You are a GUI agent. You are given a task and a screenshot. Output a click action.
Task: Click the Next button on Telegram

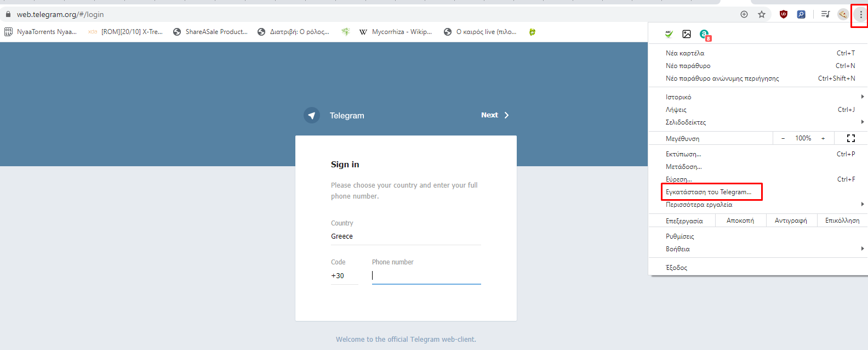tap(495, 115)
